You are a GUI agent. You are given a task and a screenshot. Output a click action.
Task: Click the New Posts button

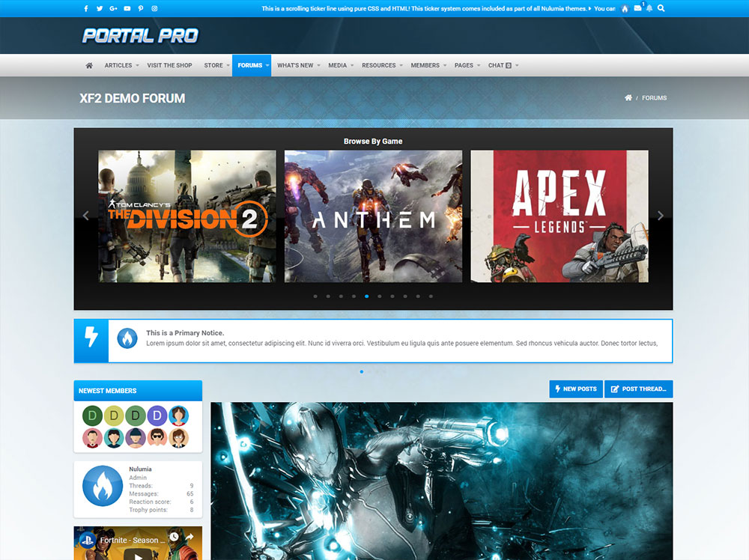pyautogui.click(x=575, y=389)
